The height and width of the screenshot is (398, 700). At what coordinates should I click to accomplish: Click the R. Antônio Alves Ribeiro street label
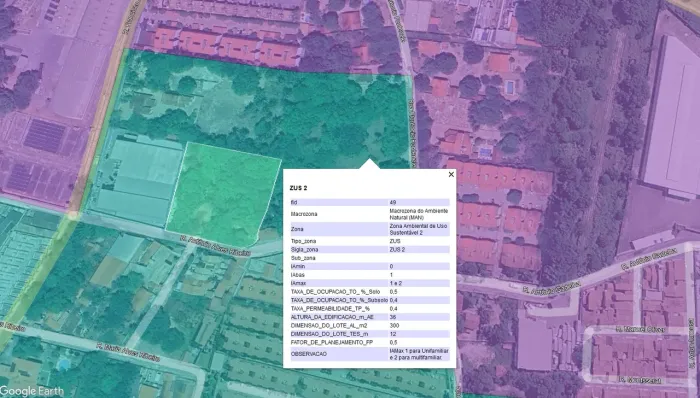[216, 246]
